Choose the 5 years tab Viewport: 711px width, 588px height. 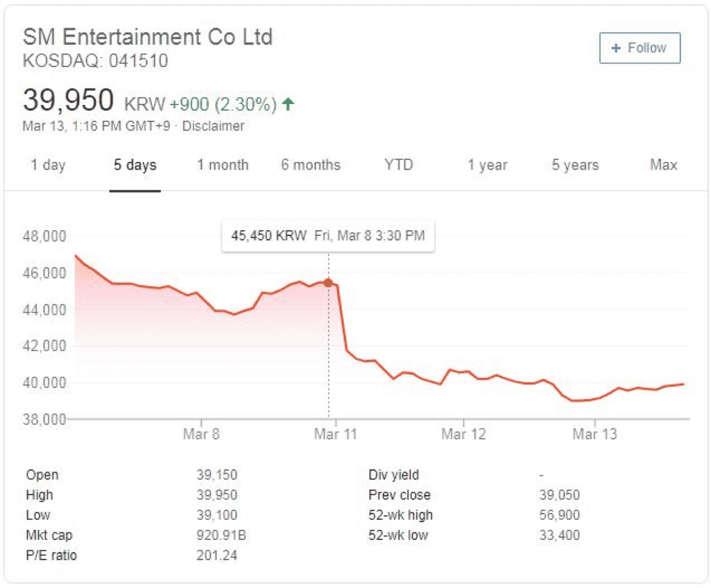point(575,165)
